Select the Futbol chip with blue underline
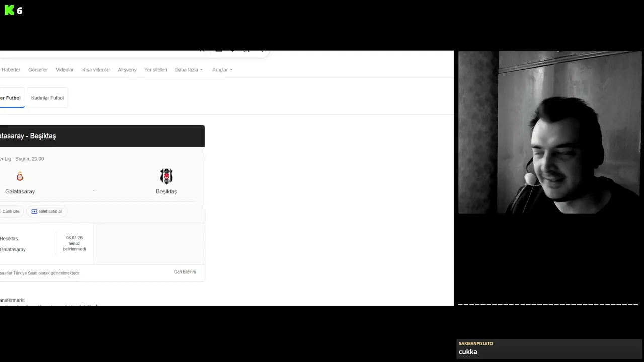Image resolution: width=644 pixels, height=362 pixels. (x=11, y=98)
